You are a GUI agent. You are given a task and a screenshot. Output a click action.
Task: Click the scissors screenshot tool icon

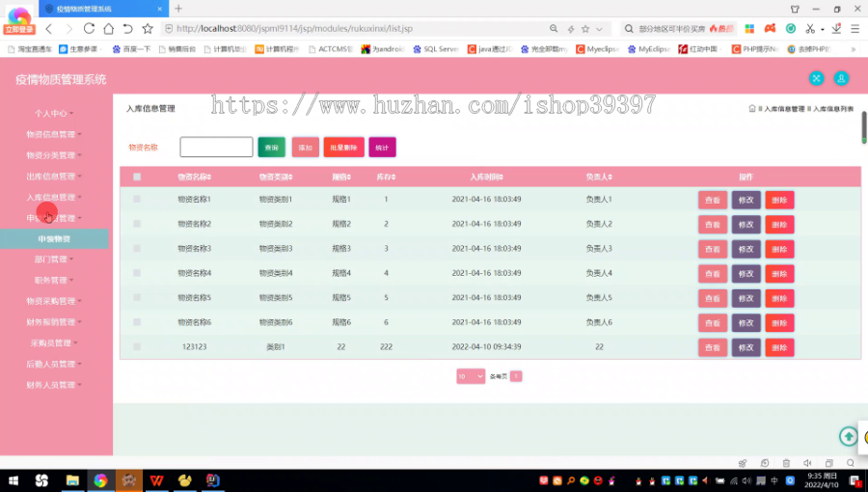click(810, 29)
